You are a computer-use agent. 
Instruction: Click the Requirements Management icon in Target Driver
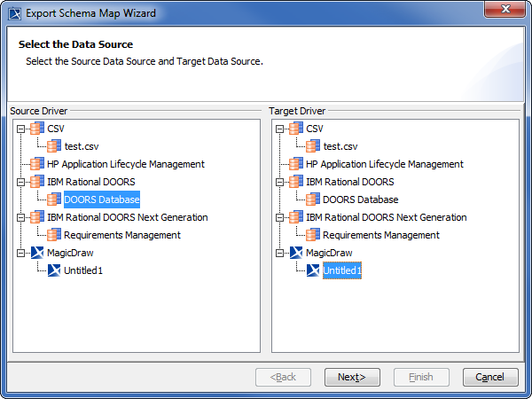[x=312, y=235]
